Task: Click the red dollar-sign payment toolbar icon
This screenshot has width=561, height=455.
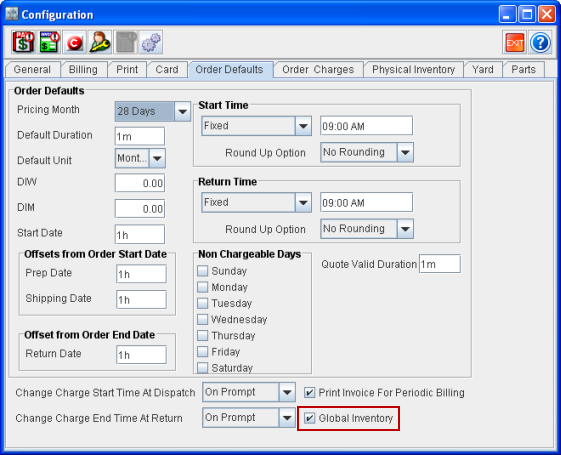Action: click(x=23, y=42)
